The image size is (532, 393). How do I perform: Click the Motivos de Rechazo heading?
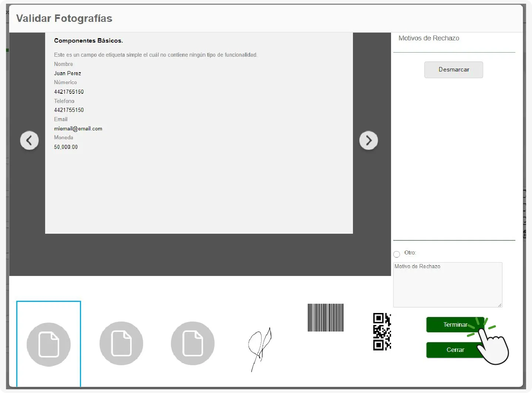point(429,38)
